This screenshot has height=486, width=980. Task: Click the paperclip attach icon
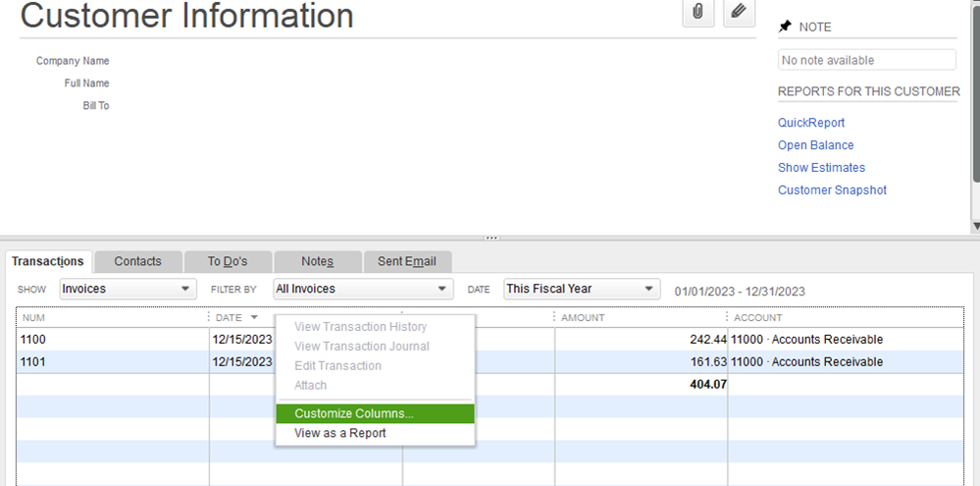click(698, 12)
